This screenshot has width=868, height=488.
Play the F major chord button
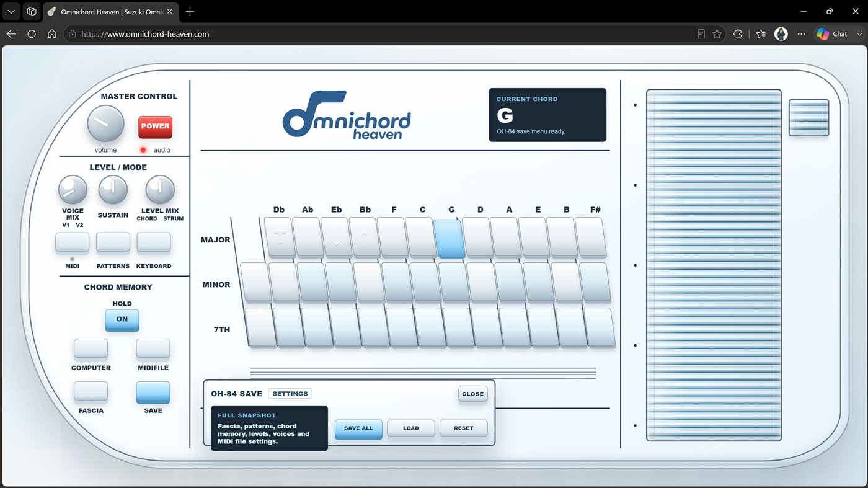[393, 237]
